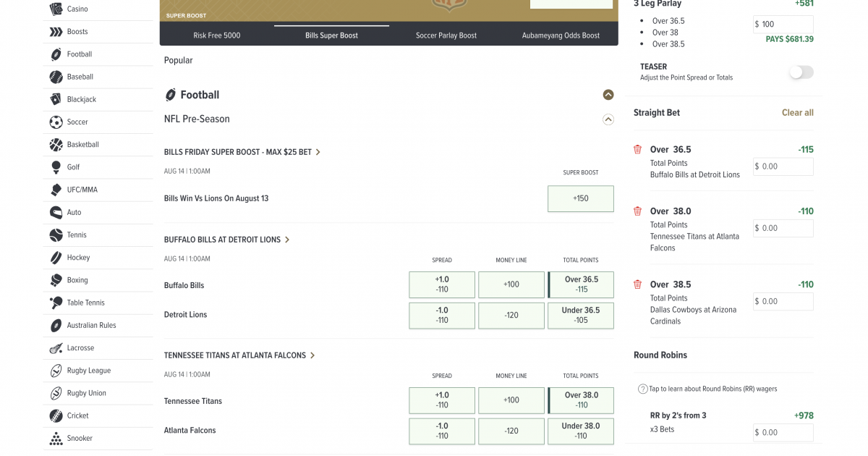The width and height of the screenshot is (868, 456).
Task: Enable the Teaser point spread adjustment
Action: coord(800,72)
